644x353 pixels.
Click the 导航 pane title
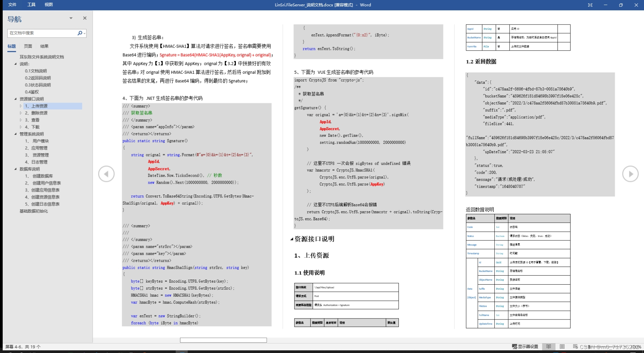14,19
